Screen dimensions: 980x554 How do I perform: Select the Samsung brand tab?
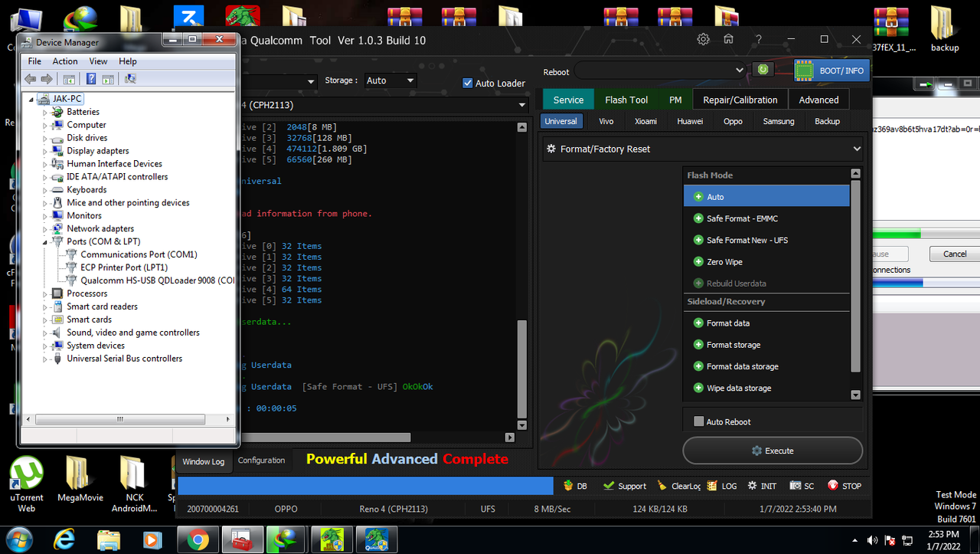[779, 121]
